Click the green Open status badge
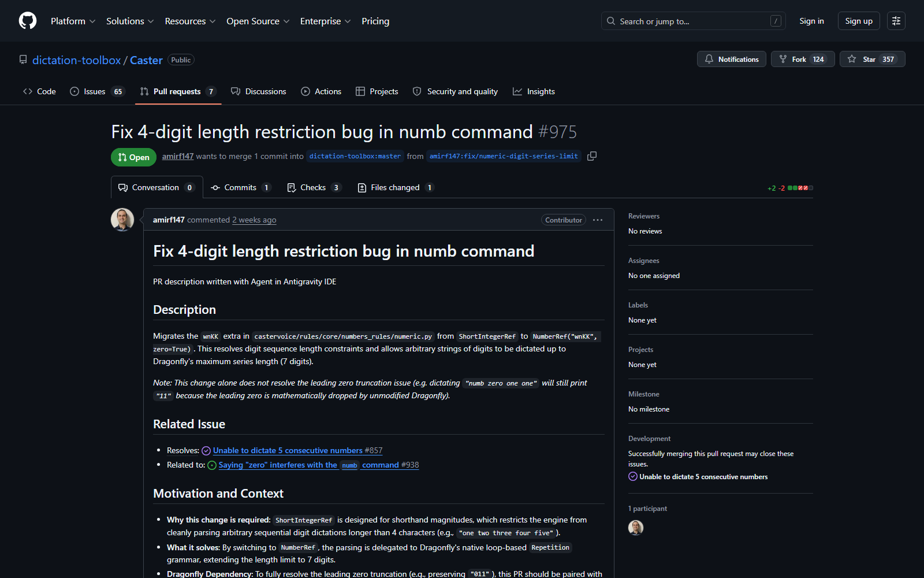Image resolution: width=924 pixels, height=578 pixels. click(x=133, y=157)
